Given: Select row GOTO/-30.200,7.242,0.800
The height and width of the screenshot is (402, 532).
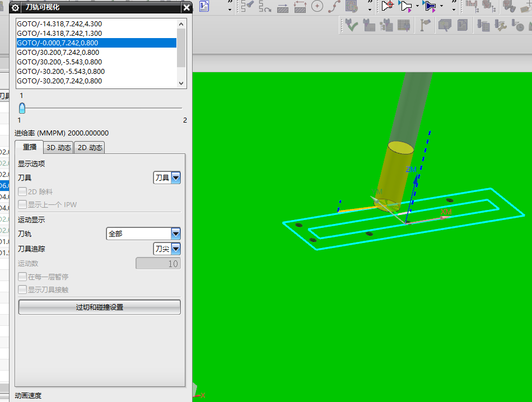Looking at the screenshot, I should pos(96,81).
